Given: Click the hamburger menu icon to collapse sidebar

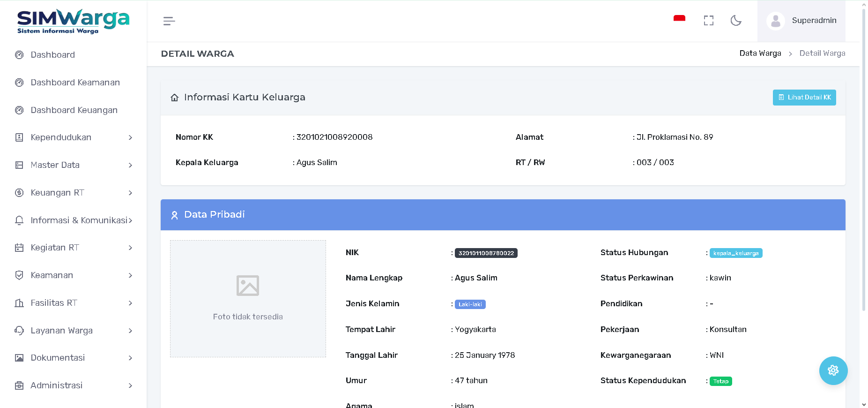Looking at the screenshot, I should click(x=169, y=21).
